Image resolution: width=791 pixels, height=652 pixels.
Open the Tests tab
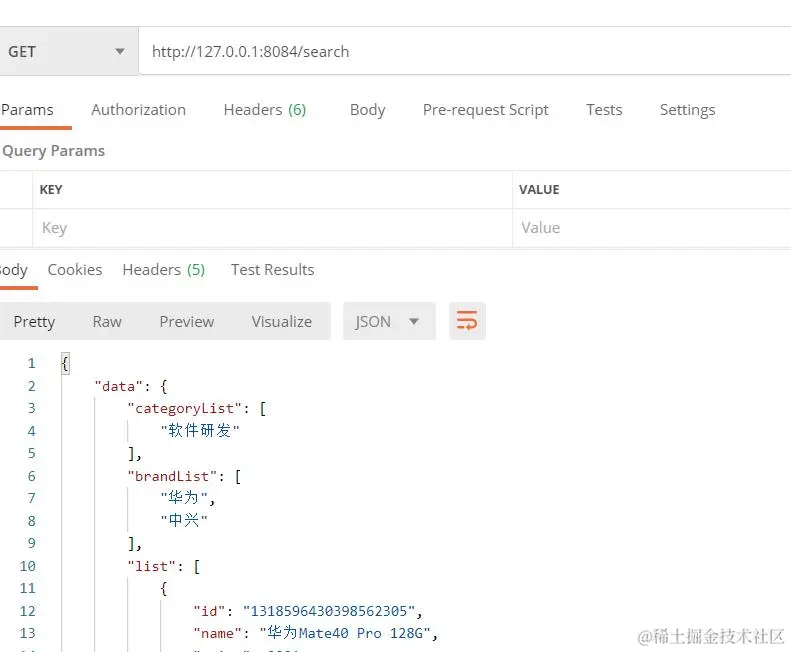(x=604, y=110)
